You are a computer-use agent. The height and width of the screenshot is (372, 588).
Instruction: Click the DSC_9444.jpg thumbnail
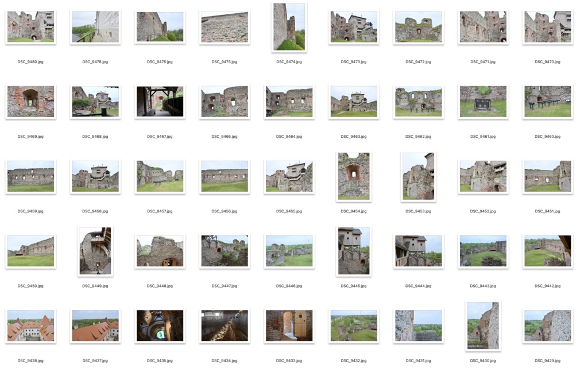coord(419,251)
